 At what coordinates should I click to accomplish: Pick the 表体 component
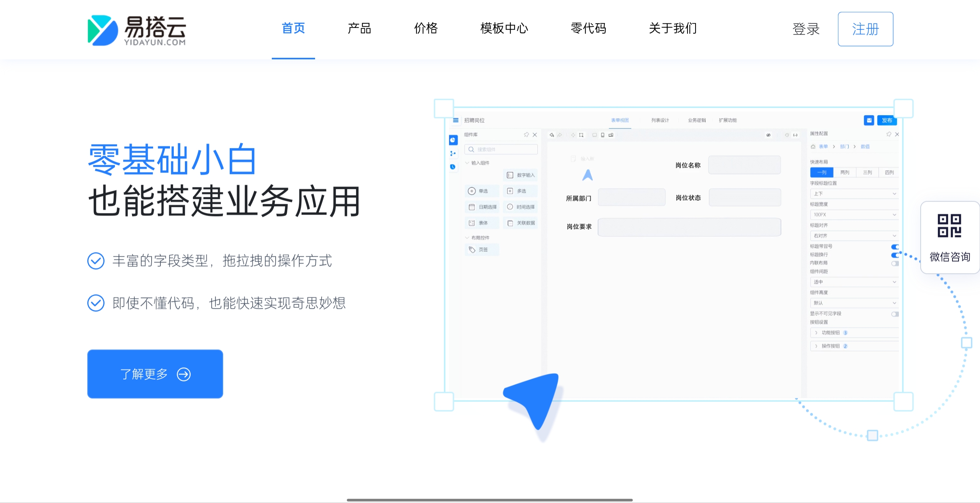coord(482,223)
